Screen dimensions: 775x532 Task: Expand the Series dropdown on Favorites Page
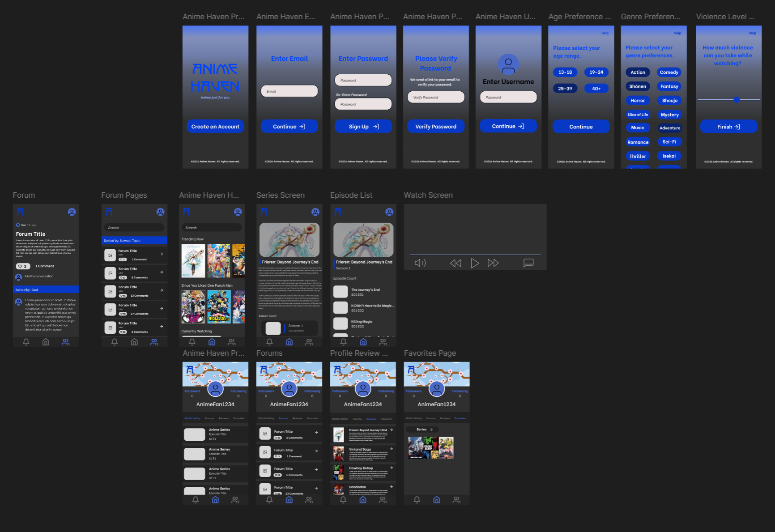click(422, 429)
